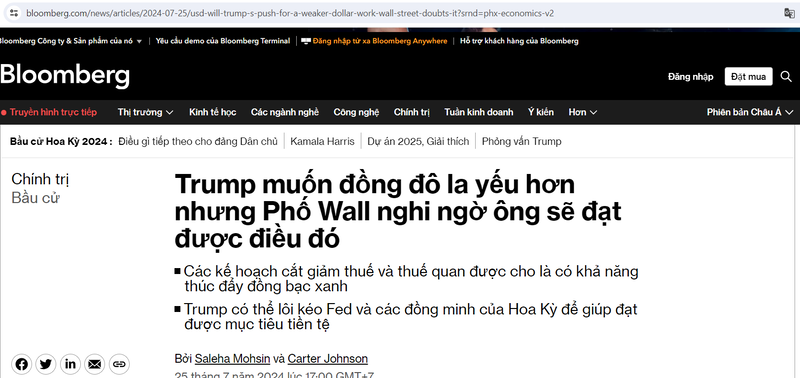Viewport: 800px width, 378px height.
Task: Open the Kinh tế học section
Action: coord(212,112)
